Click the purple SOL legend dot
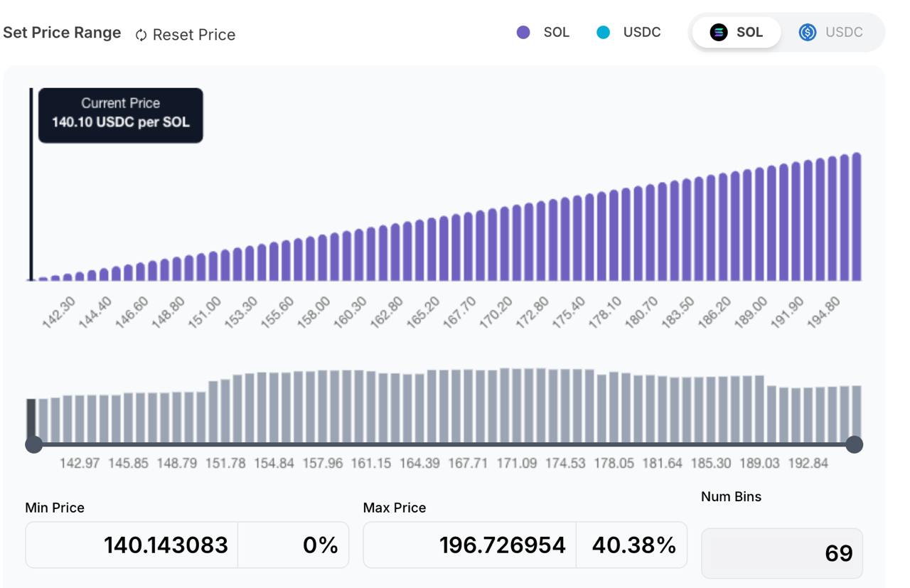Image resolution: width=910 pixels, height=588 pixels. [523, 32]
